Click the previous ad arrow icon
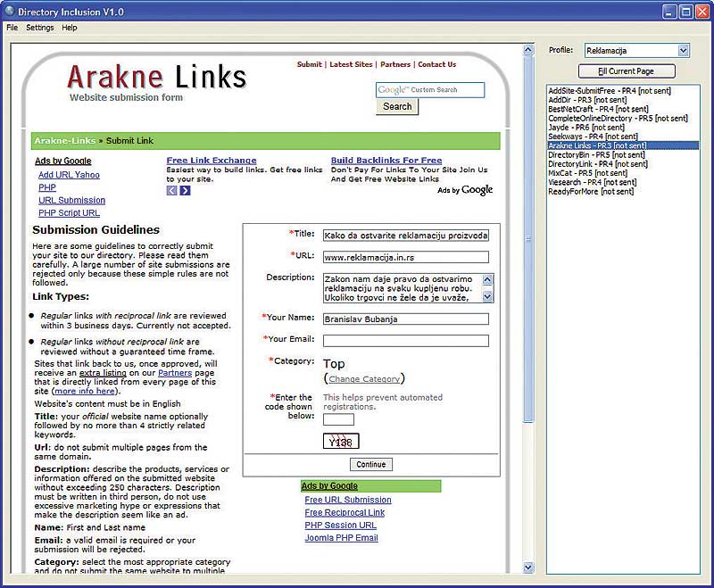This screenshot has width=714, height=588. pos(171,190)
